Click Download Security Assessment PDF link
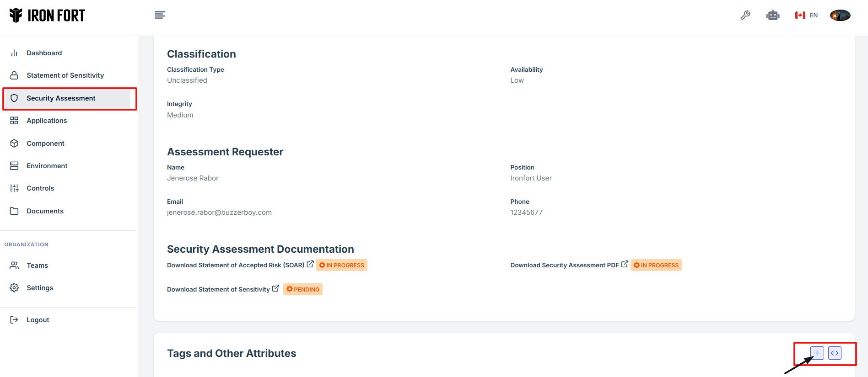 [564, 265]
